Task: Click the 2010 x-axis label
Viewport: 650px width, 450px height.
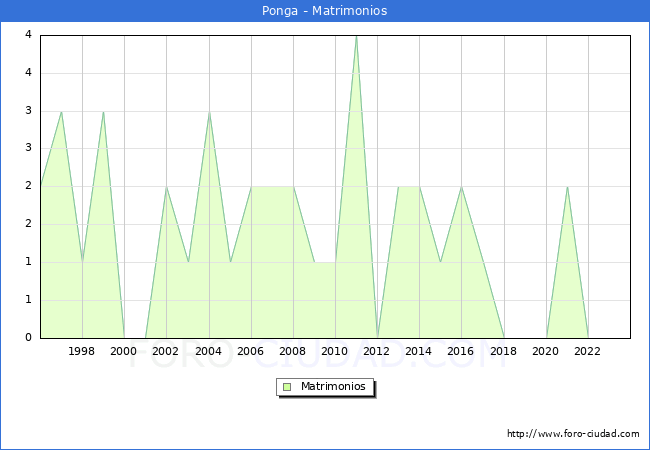Action: pyautogui.click(x=335, y=351)
